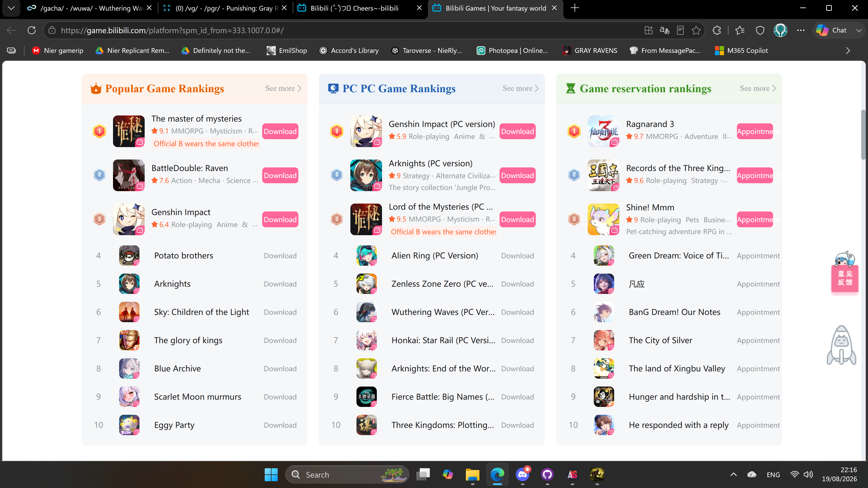
Task: Open the volume control in system tray
Action: [x=808, y=474]
